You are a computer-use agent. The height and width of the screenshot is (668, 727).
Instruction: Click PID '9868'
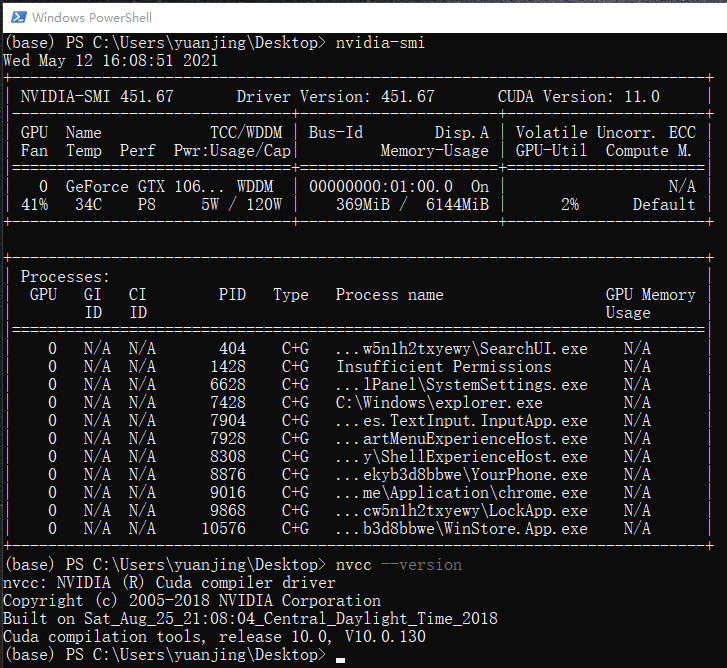[x=228, y=511]
